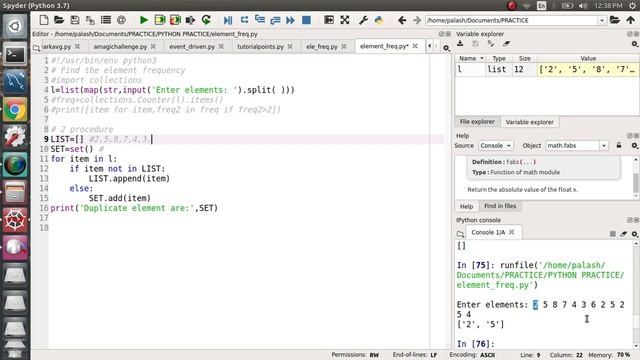Sort variables by the Name column header
The height and width of the screenshot is (360, 640).
[x=470, y=58]
